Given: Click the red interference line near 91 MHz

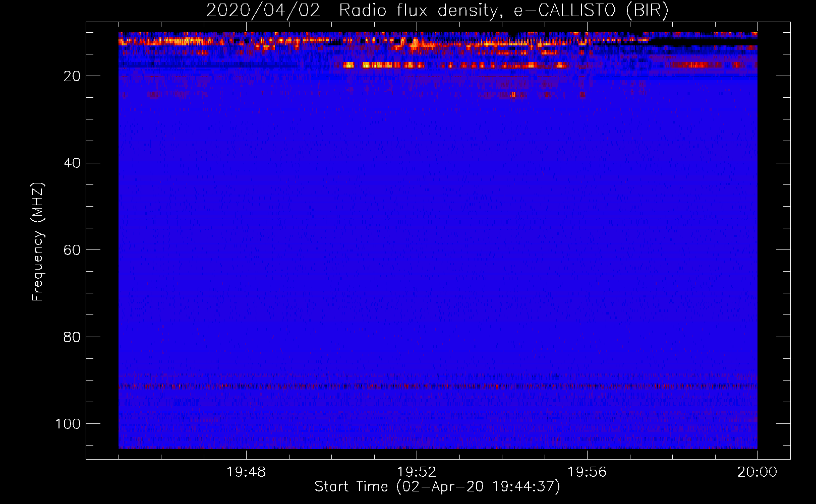Looking at the screenshot, I should (438, 387).
